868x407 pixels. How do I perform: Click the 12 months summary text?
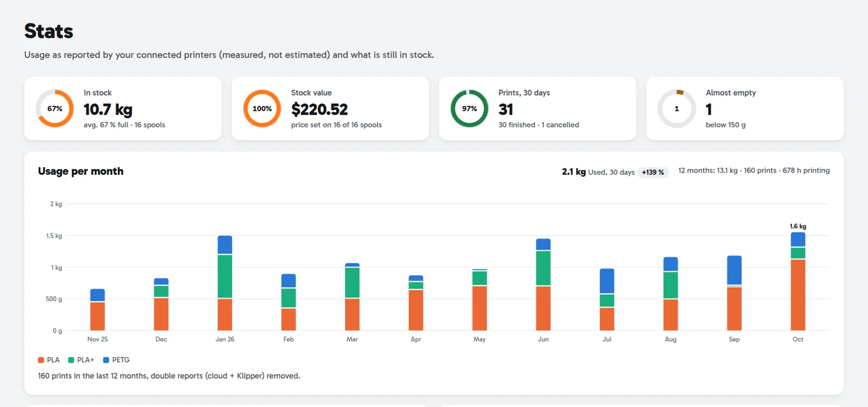(x=754, y=170)
